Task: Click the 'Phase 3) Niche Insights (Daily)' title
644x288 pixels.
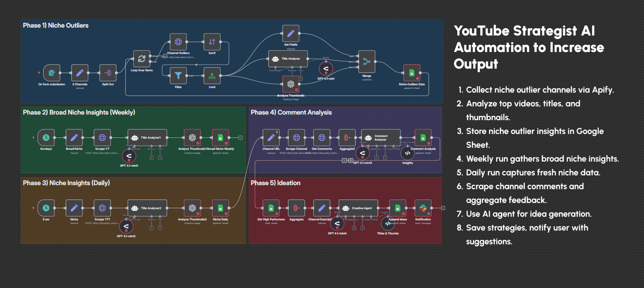Action: point(66,183)
